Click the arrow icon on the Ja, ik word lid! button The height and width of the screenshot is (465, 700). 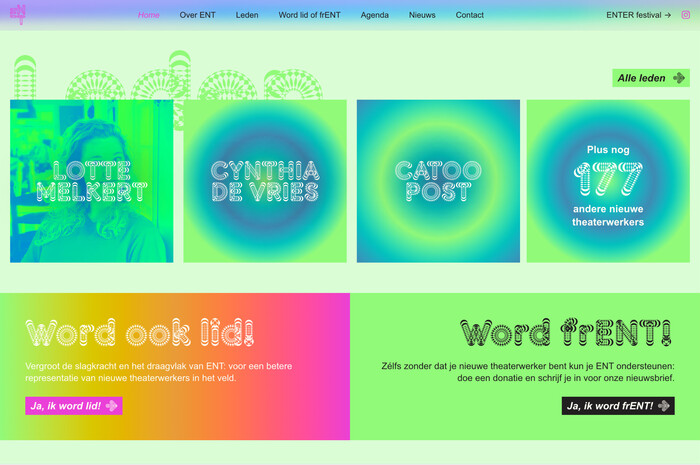[111, 406]
